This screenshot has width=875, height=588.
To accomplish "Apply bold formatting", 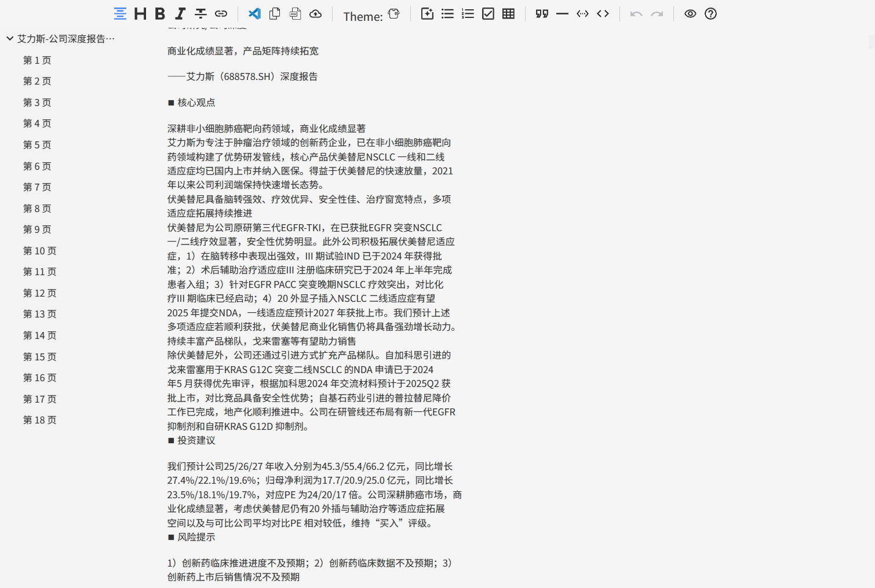I will point(159,13).
